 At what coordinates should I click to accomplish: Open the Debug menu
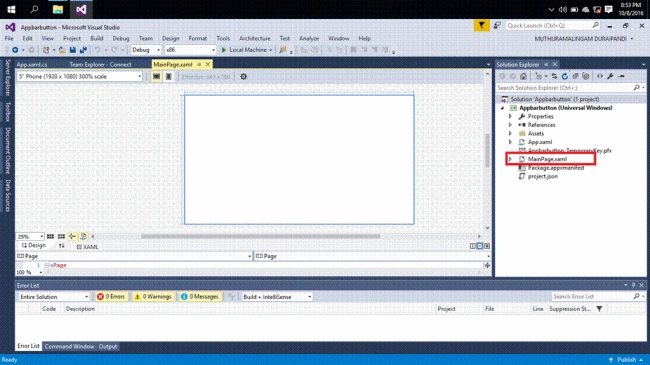tap(121, 39)
